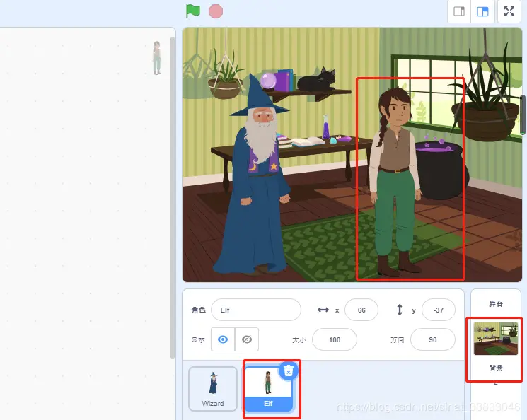
Task: Click the Elf character on the stage
Action: (396, 182)
